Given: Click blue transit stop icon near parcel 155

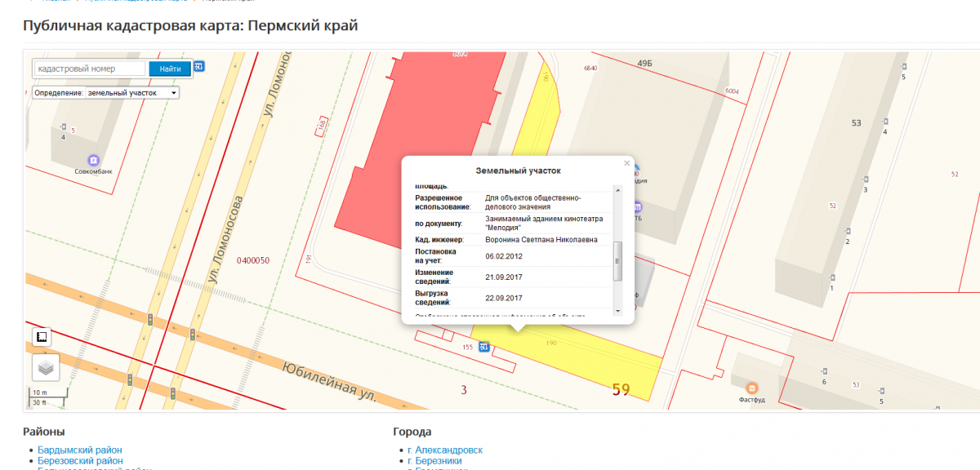Looking at the screenshot, I should pos(484,348).
